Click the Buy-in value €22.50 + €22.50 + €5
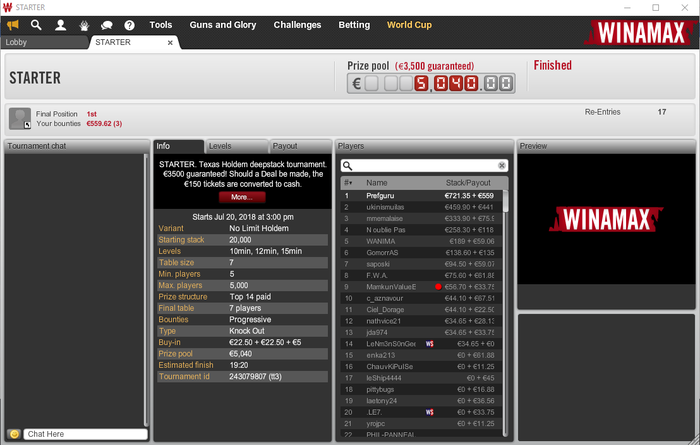700x445 pixels. [x=265, y=342]
